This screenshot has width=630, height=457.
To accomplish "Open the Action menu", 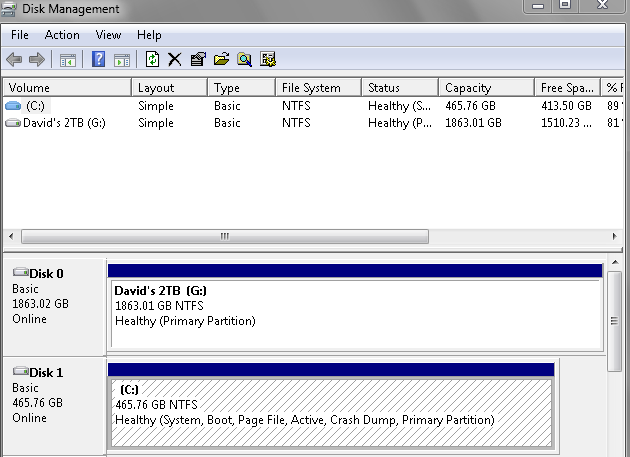I will pos(62,35).
